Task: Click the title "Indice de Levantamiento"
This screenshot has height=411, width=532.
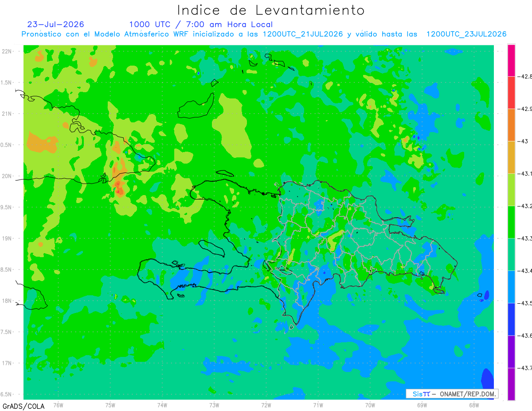Action: (271, 10)
